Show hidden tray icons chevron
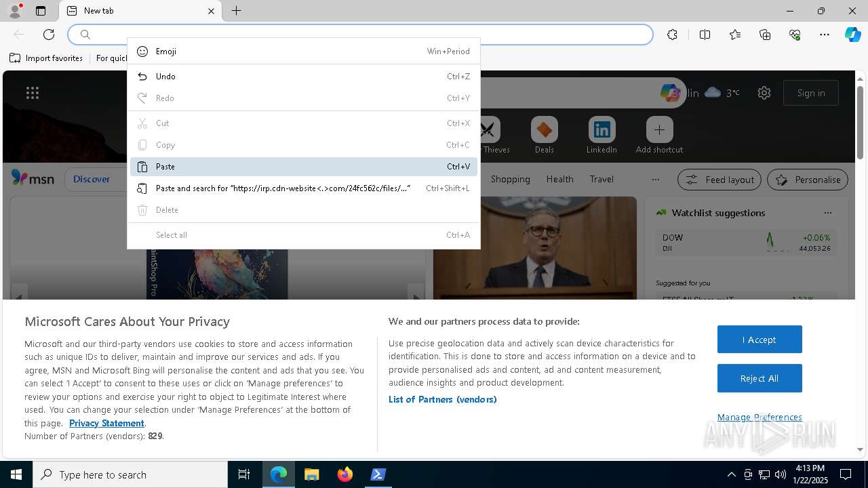Screen dimensions: 868x488 coord(731,474)
